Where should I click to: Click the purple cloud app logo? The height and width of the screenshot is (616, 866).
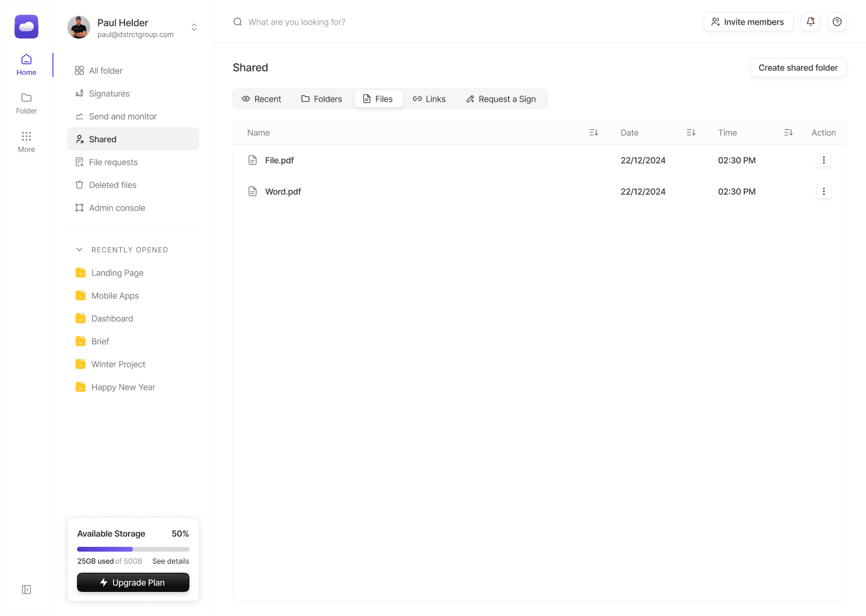pos(26,26)
